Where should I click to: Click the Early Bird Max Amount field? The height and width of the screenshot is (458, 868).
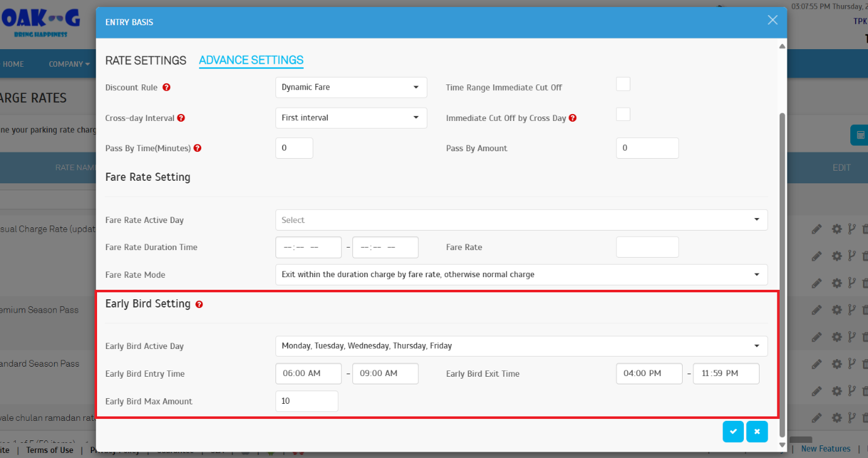point(306,401)
